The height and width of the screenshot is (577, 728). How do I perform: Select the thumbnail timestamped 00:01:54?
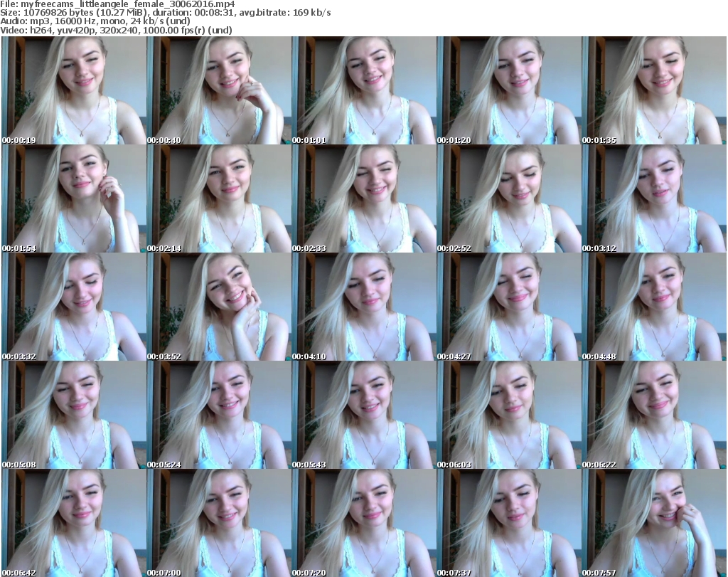click(74, 198)
